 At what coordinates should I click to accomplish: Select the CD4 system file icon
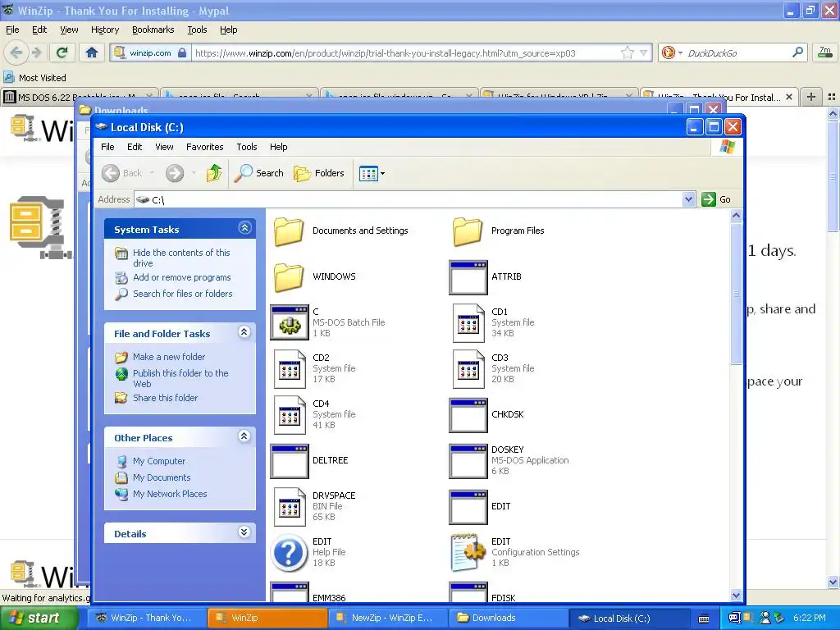coord(290,415)
